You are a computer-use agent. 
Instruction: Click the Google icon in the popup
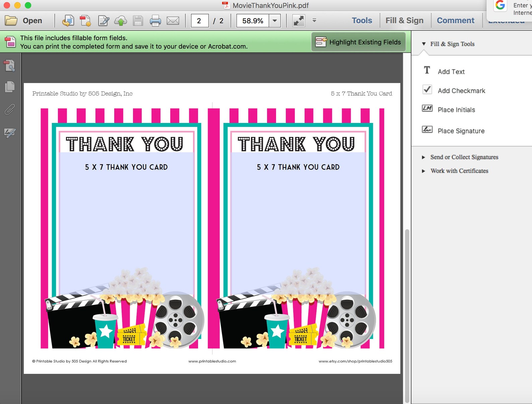pyautogui.click(x=500, y=5)
